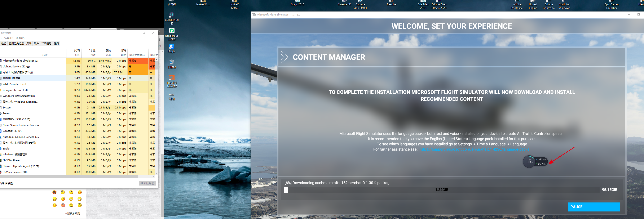Open the Houdini 18.0.287 desktop icon
The height and width of the screenshot is (219, 644).
pyautogui.click(x=172, y=78)
